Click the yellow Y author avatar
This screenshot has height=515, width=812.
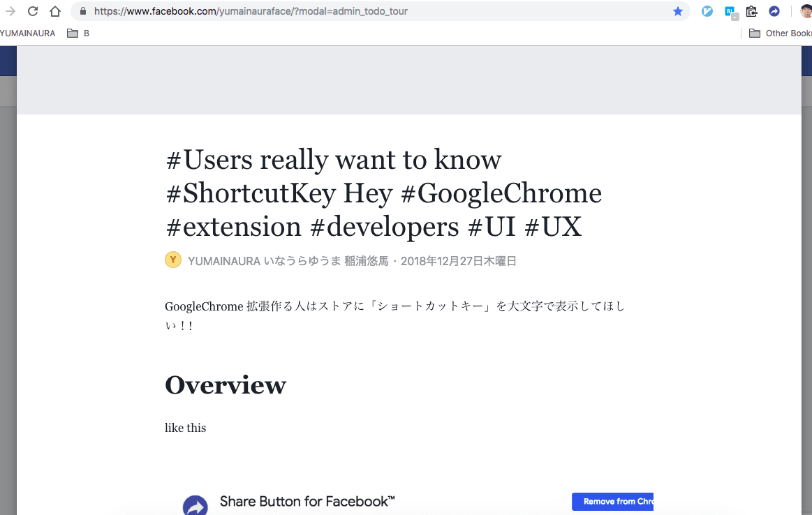click(173, 260)
